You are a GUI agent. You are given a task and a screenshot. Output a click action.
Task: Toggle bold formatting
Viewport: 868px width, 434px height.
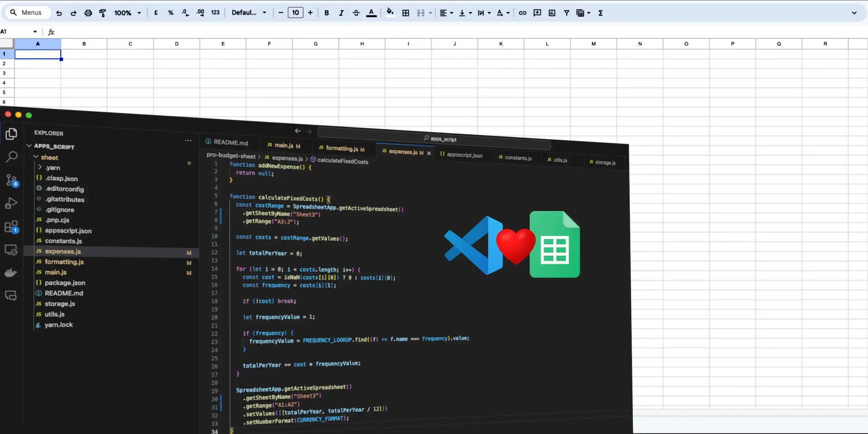coord(326,13)
